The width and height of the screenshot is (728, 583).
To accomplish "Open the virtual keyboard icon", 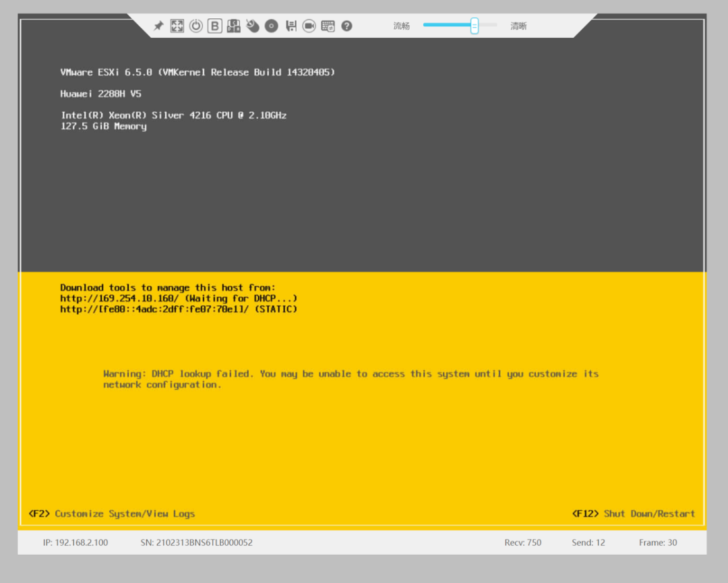I will click(328, 26).
